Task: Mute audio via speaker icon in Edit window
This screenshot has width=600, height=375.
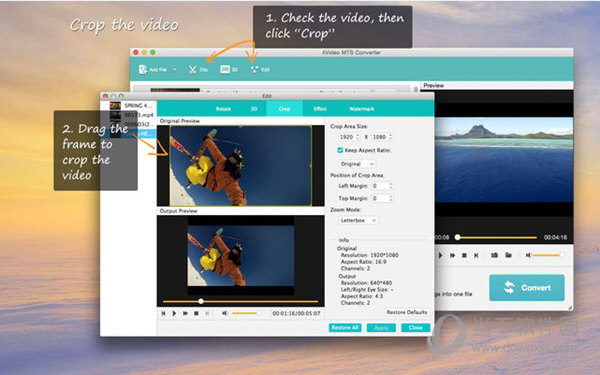Action: [x=225, y=313]
